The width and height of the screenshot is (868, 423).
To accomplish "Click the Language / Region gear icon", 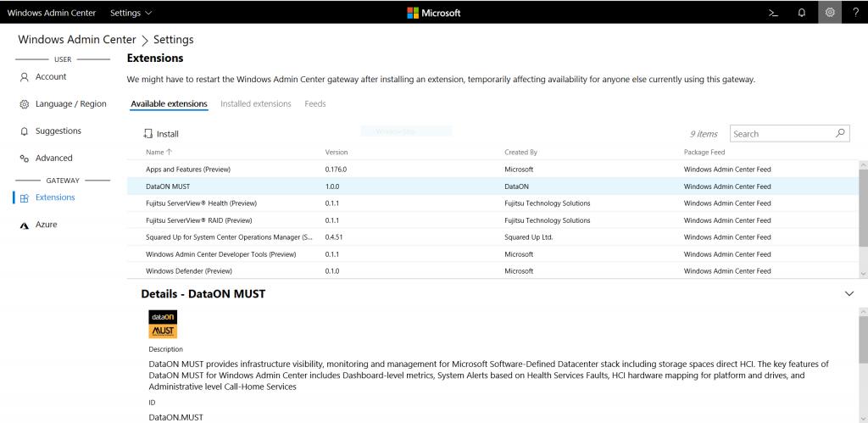I will point(24,104).
